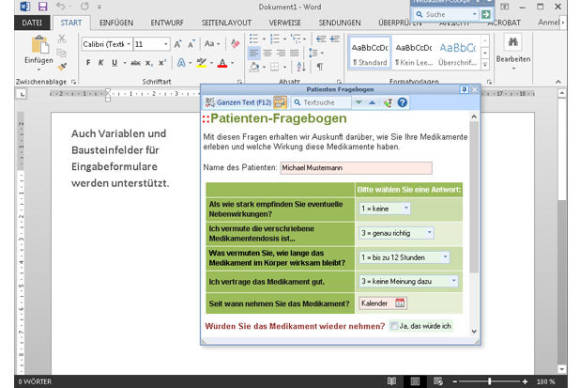The height and width of the screenshot is (388, 580).
Task: Apply red font color
Action: point(222,63)
